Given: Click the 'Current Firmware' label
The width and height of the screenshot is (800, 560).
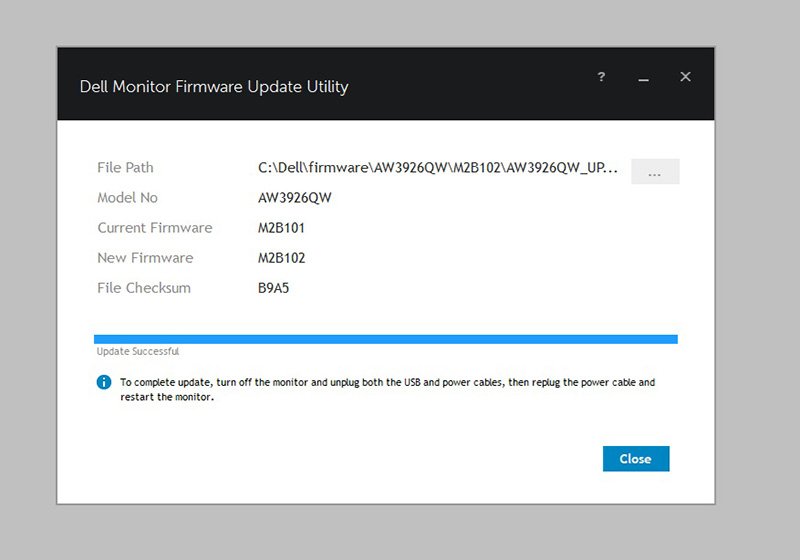Looking at the screenshot, I should (155, 228).
